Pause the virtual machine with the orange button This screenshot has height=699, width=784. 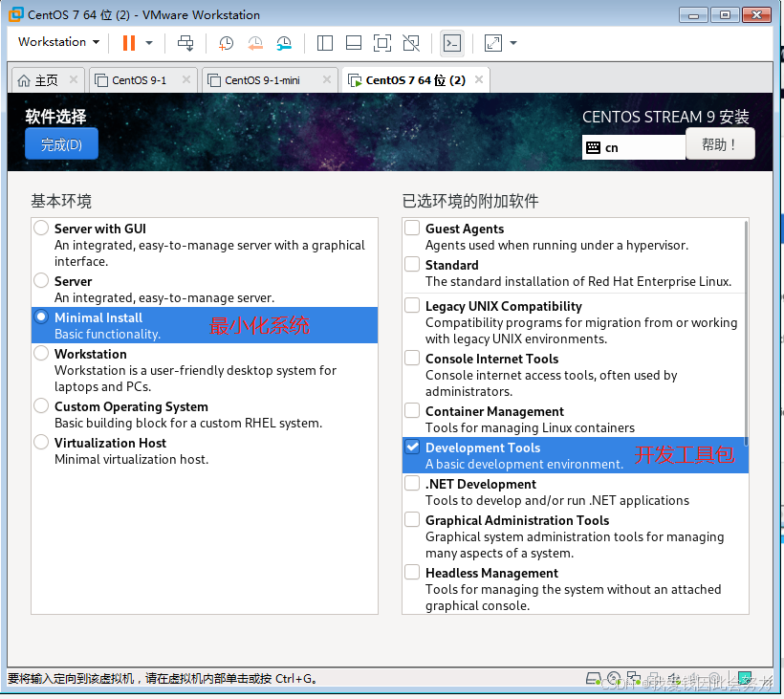tap(129, 43)
